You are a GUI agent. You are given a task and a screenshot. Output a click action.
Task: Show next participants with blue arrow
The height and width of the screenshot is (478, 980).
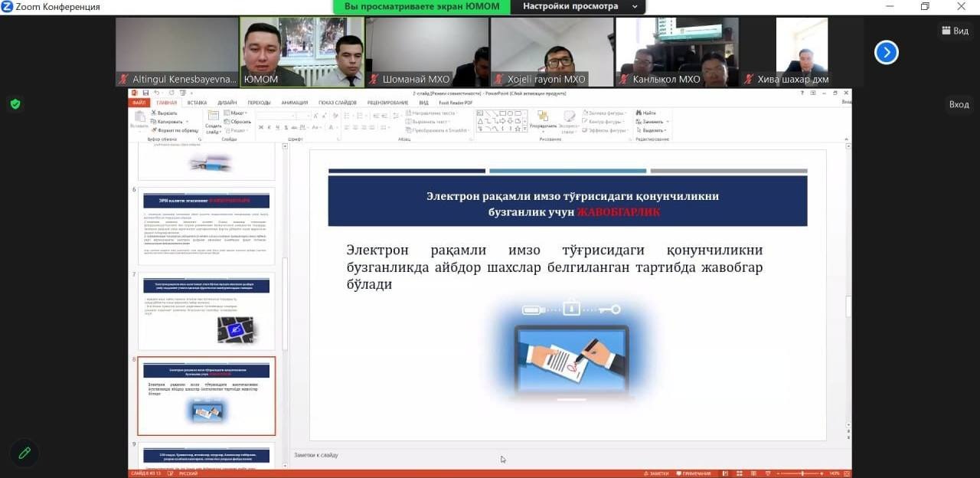886,52
